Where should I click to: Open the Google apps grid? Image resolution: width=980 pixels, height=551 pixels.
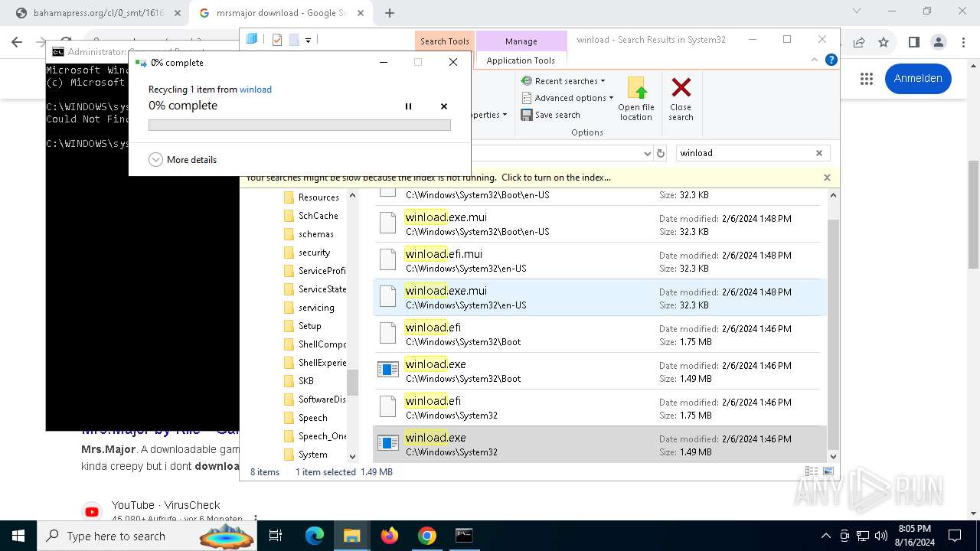tap(867, 78)
